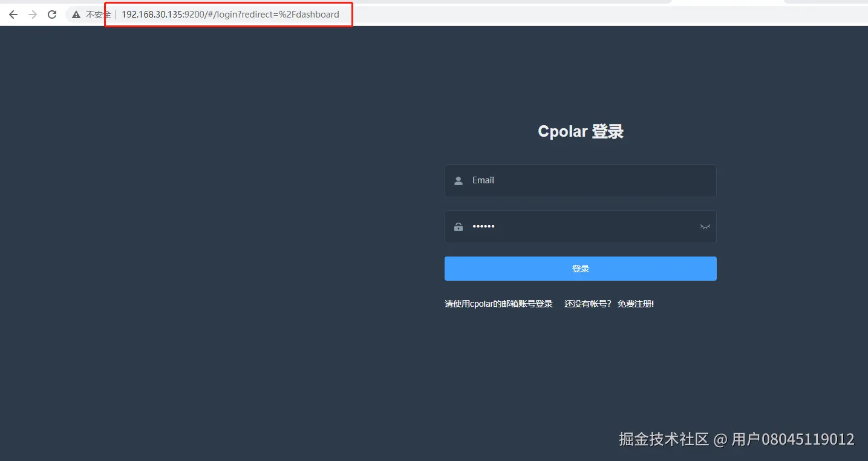The width and height of the screenshot is (868, 461).
Task: Click the 请使用cpolar的邮箱账号登录 hint text
Action: (499, 304)
